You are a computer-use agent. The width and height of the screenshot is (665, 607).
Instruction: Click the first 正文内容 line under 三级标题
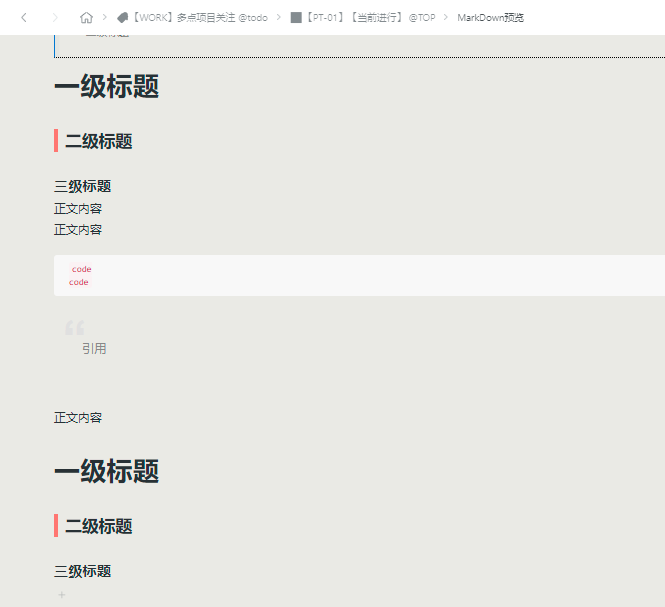click(78, 209)
